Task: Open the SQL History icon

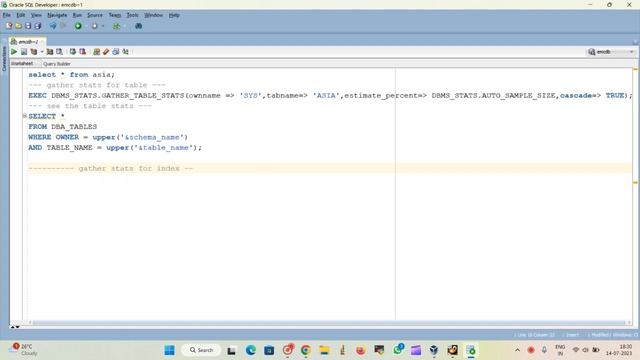Action: pos(116,52)
